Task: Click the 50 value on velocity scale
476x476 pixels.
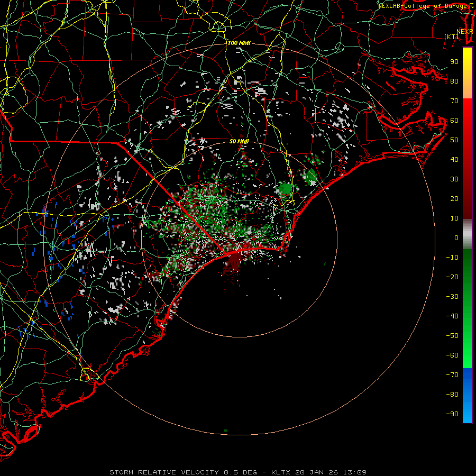Action: click(x=454, y=140)
